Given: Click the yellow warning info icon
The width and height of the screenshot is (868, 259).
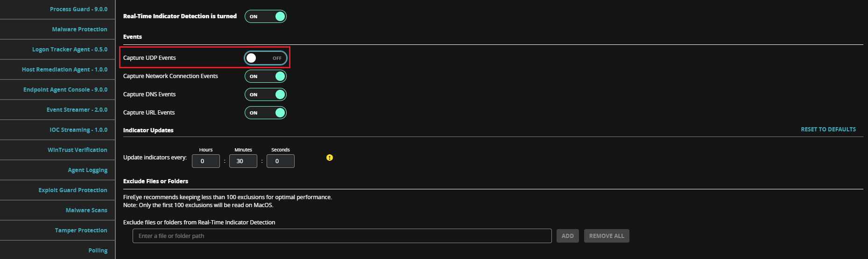Looking at the screenshot, I should 330,158.
